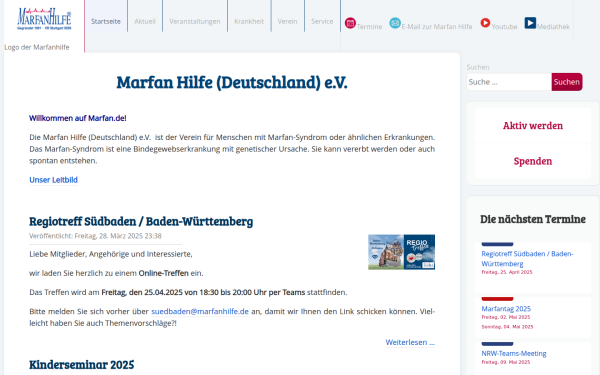
Task: Open the NRW-Teams-Meeting event link
Action: click(x=514, y=354)
